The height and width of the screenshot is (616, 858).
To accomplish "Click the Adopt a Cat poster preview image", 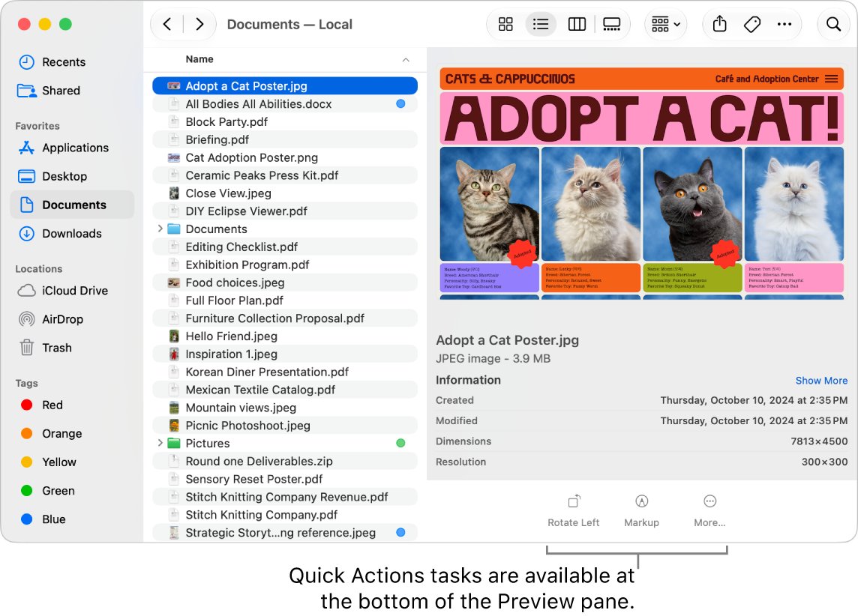I will click(641, 183).
